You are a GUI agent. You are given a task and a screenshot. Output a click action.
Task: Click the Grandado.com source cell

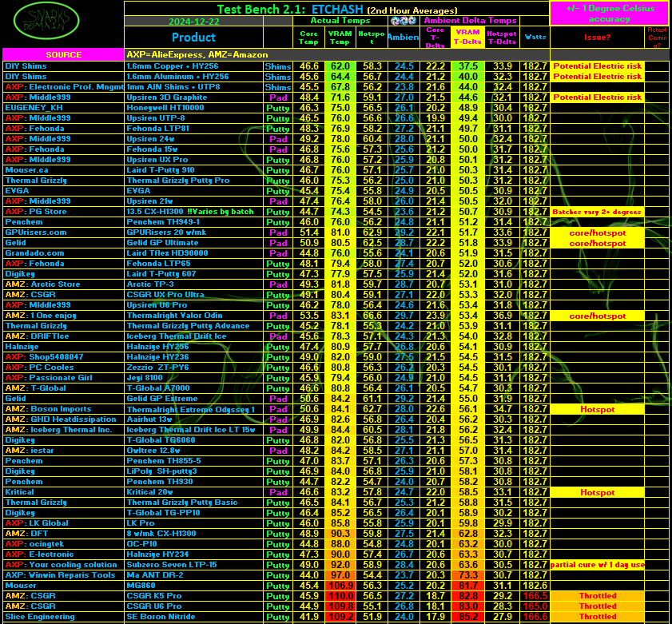pos(63,252)
